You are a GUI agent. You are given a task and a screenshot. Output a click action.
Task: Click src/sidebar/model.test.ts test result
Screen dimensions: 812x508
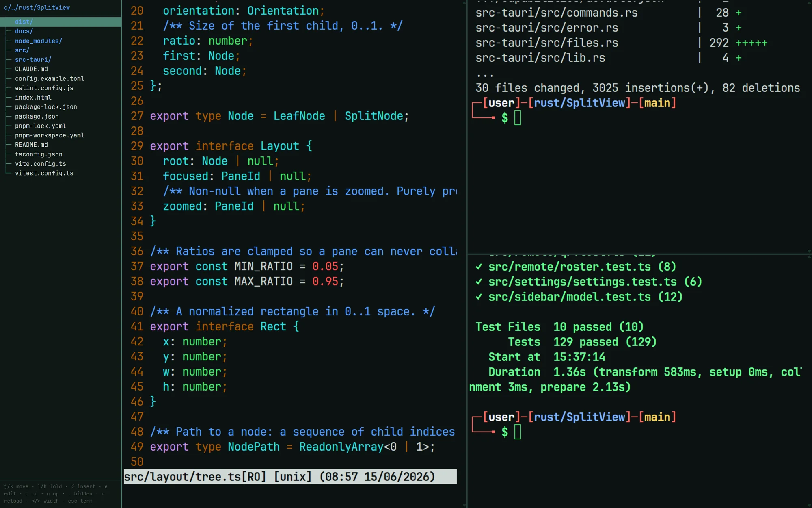[x=579, y=297]
